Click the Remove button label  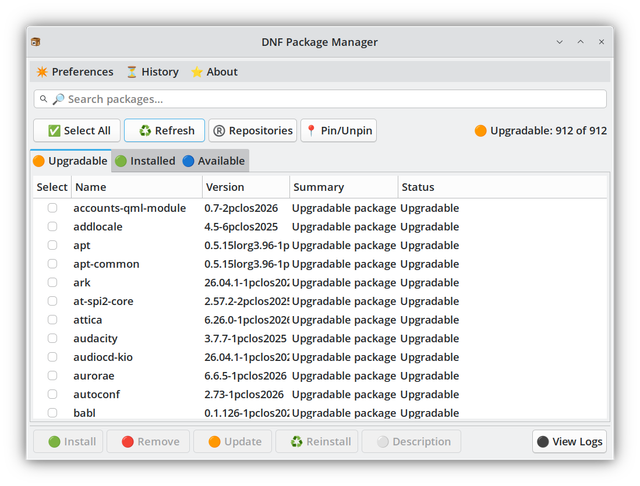click(158, 442)
